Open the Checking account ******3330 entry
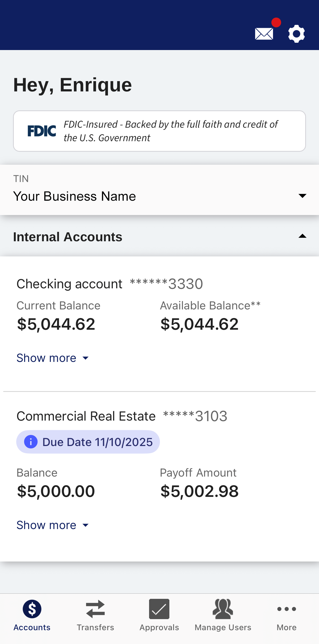This screenshot has width=319, height=644. pos(110,284)
